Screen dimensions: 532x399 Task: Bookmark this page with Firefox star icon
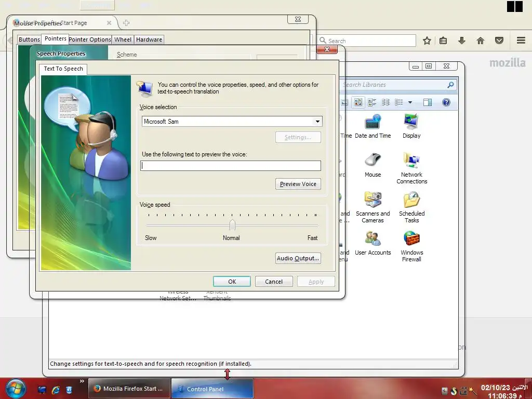tap(427, 41)
